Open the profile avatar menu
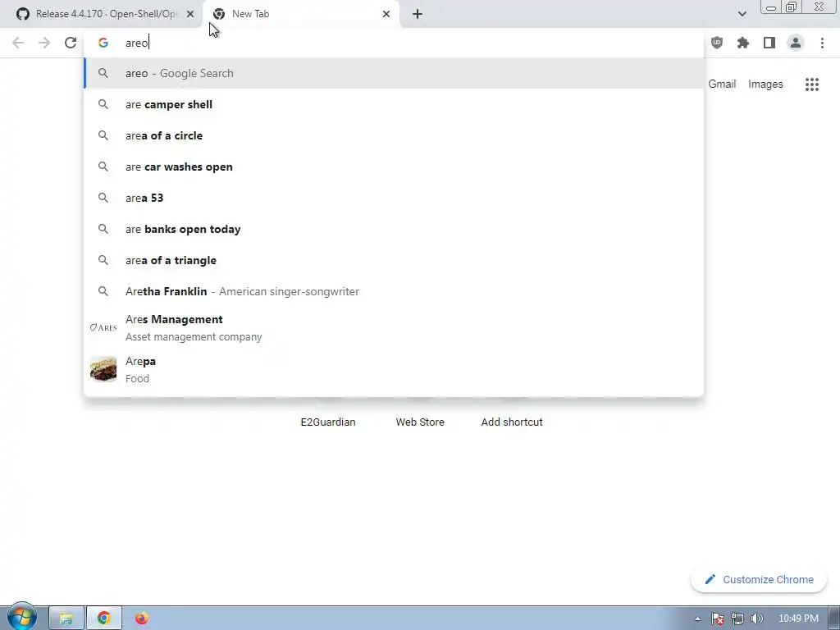This screenshot has height=630, width=840. click(x=796, y=43)
